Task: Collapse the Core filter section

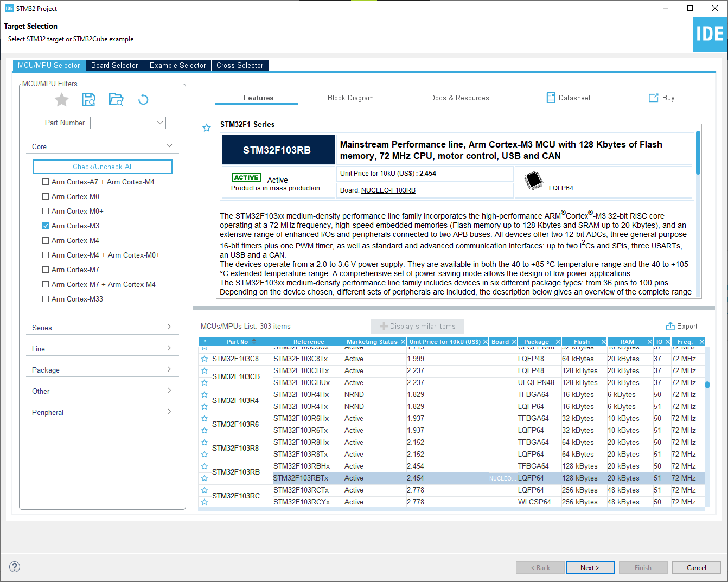Action: [x=169, y=146]
